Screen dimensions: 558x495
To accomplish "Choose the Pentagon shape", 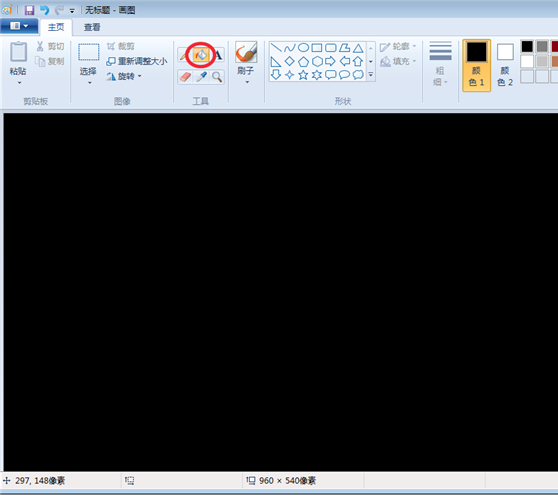I will click(x=303, y=62).
